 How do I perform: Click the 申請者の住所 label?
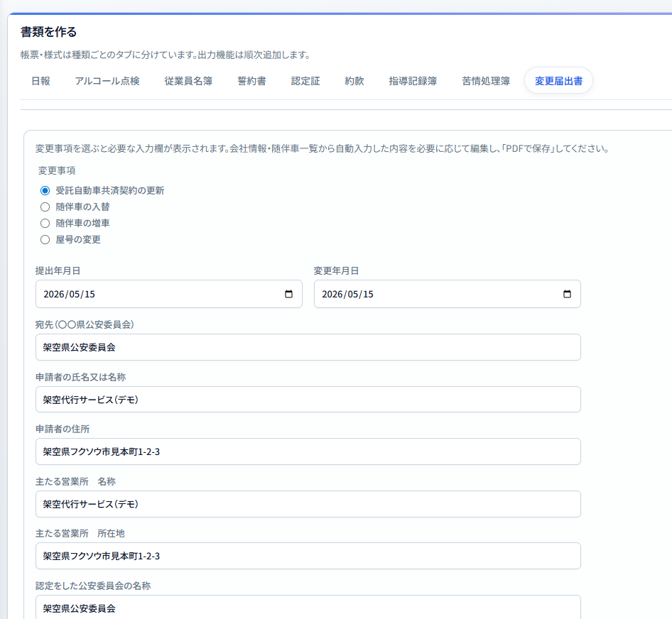(63, 429)
